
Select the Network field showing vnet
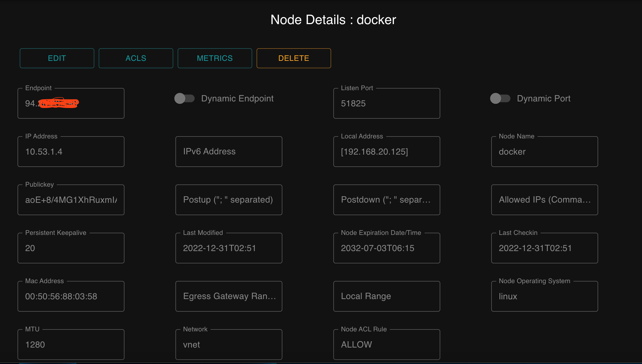pyautogui.click(x=229, y=345)
